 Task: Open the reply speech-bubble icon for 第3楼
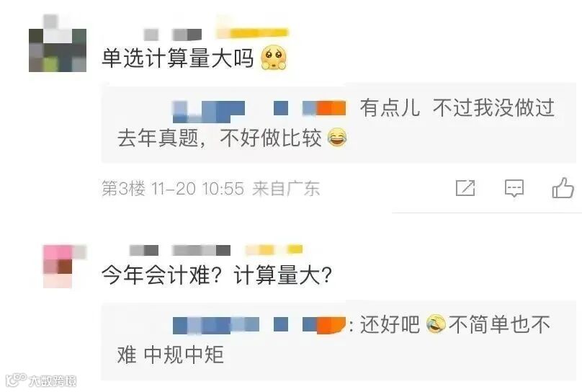tap(514, 188)
